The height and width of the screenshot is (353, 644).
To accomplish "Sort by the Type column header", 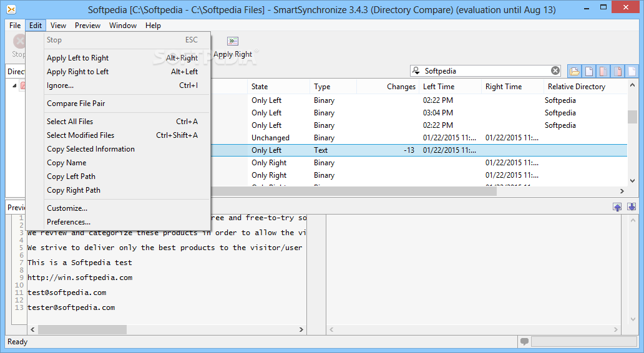I will (333, 87).
